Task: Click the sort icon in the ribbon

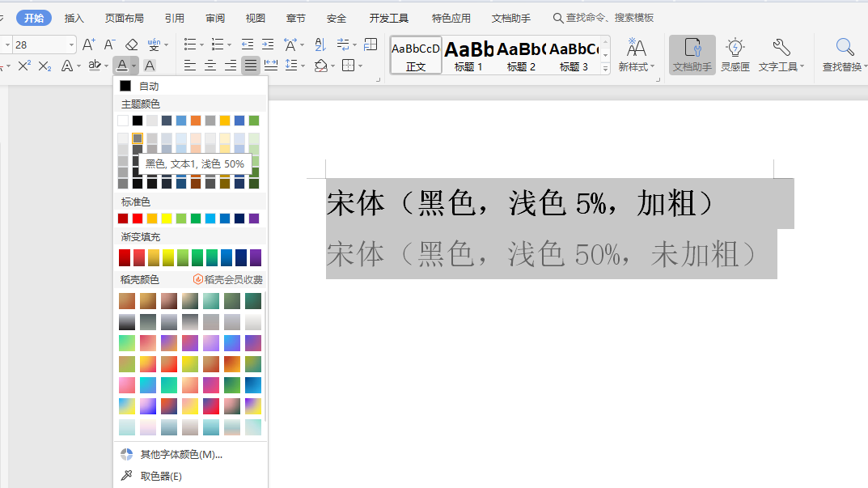Action: 320,45
